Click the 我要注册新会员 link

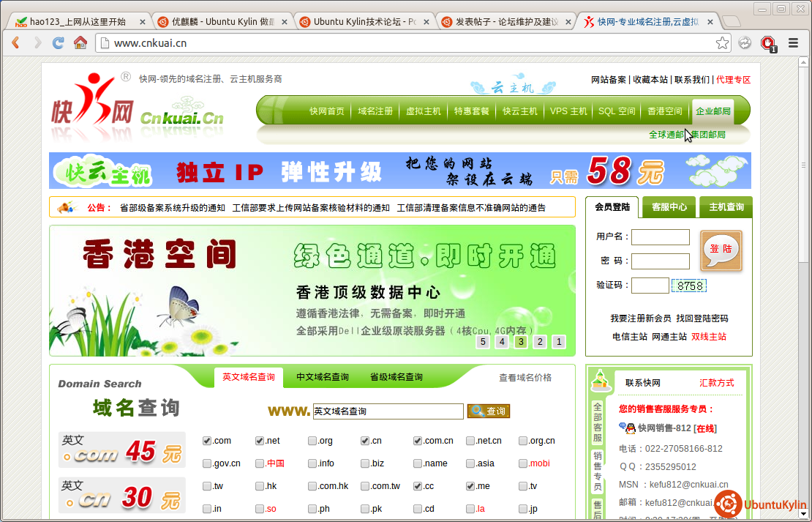(x=640, y=318)
